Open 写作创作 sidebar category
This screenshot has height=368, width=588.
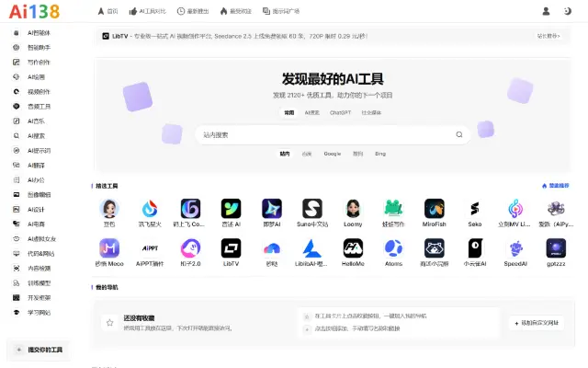coord(39,63)
